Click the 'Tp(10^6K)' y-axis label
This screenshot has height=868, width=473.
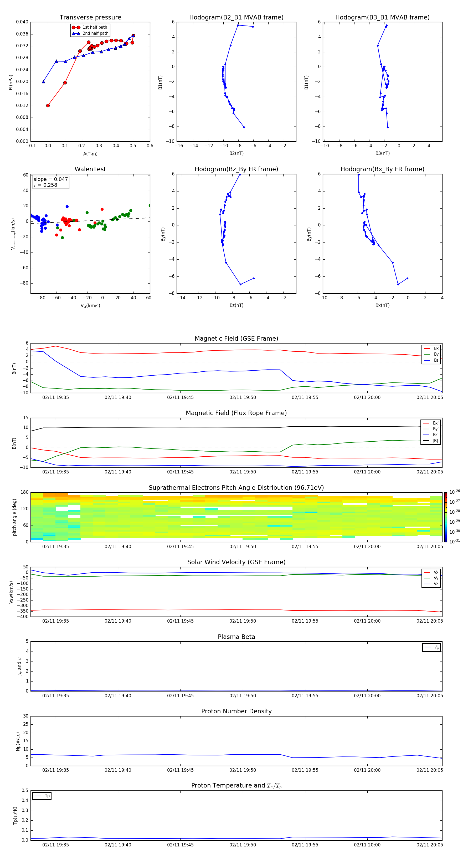[15, 815]
